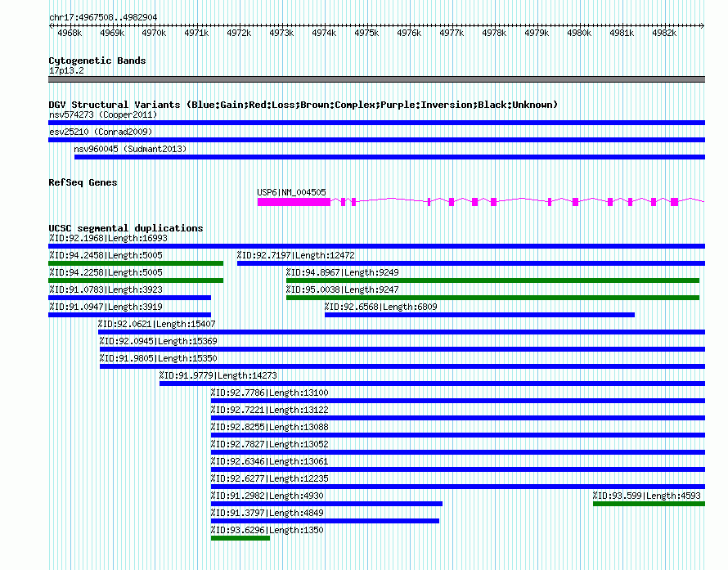Image resolution: width=728 pixels, height=570 pixels.
Task: Click the 4975k ruler tick label
Action: tap(366, 33)
